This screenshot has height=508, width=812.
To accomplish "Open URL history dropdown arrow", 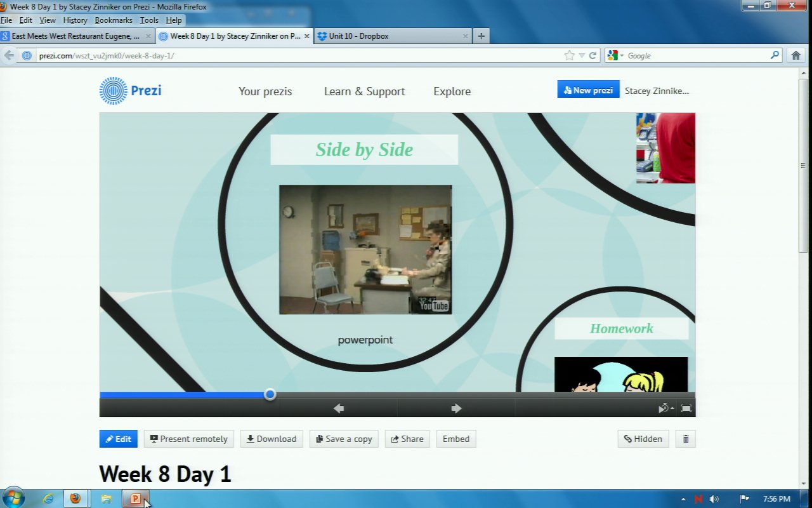I will (x=582, y=55).
